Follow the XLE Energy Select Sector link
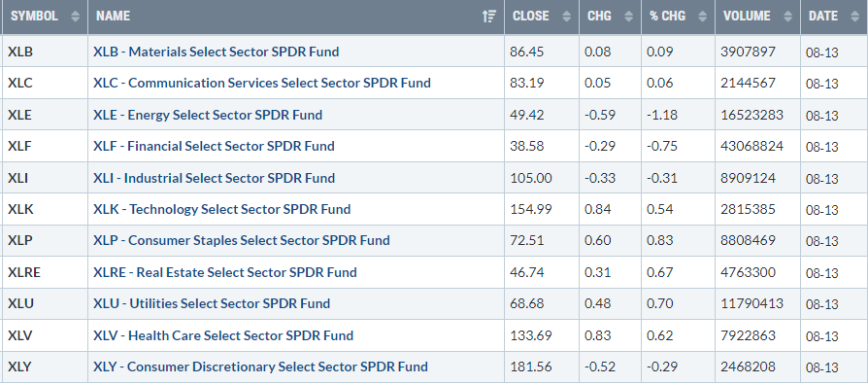868x384 pixels. point(208,115)
